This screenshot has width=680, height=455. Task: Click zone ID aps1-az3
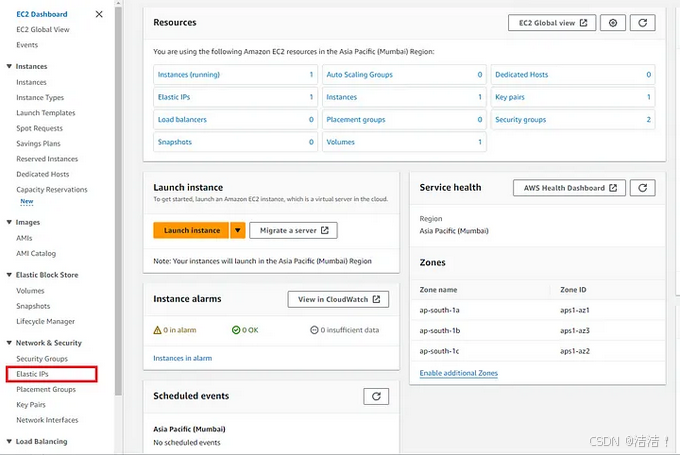point(575,331)
